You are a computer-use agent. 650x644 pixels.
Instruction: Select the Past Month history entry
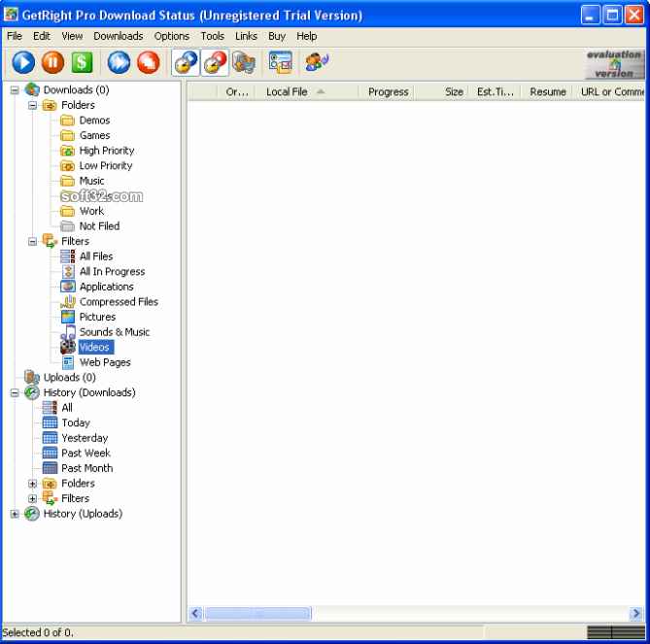point(87,468)
